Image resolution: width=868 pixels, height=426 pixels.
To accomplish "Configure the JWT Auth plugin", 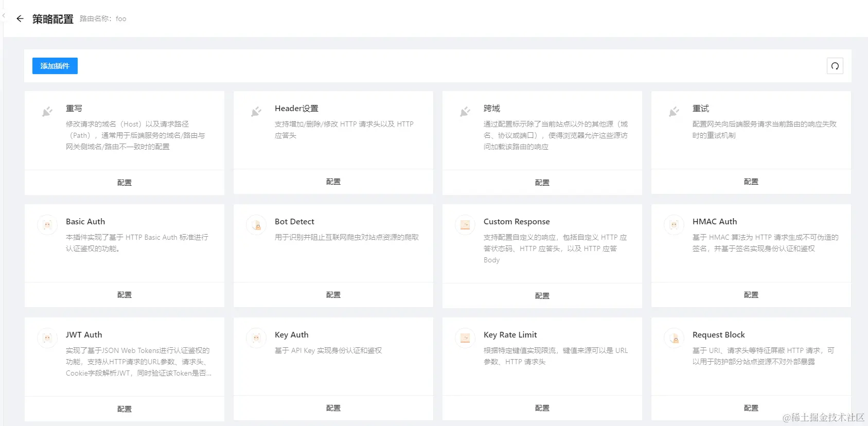I will pyautogui.click(x=125, y=409).
